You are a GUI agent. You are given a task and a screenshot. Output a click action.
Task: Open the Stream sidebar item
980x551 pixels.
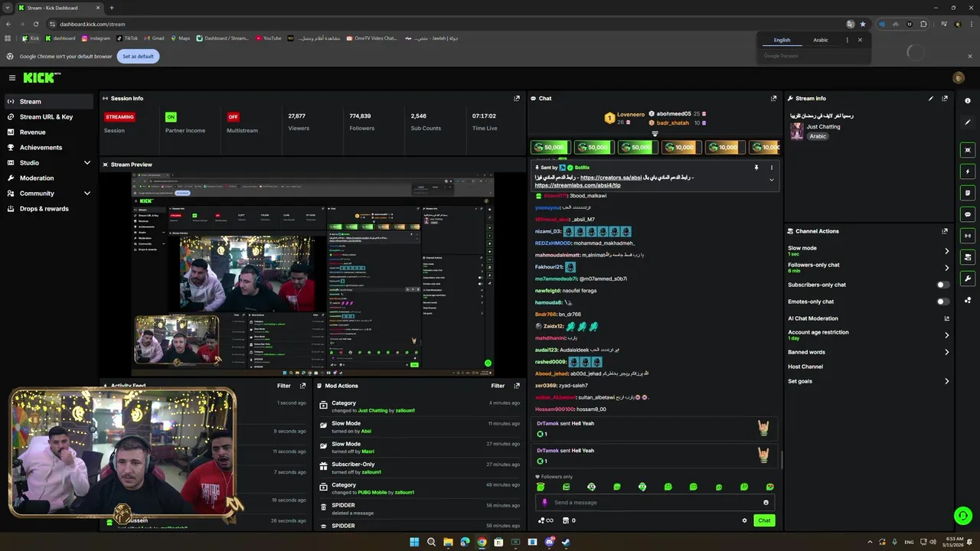[49, 102]
